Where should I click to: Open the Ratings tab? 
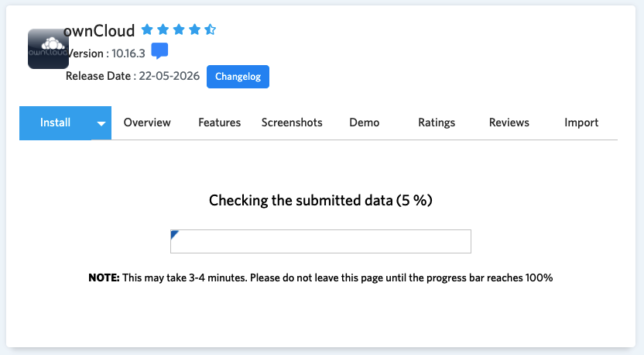tap(437, 122)
